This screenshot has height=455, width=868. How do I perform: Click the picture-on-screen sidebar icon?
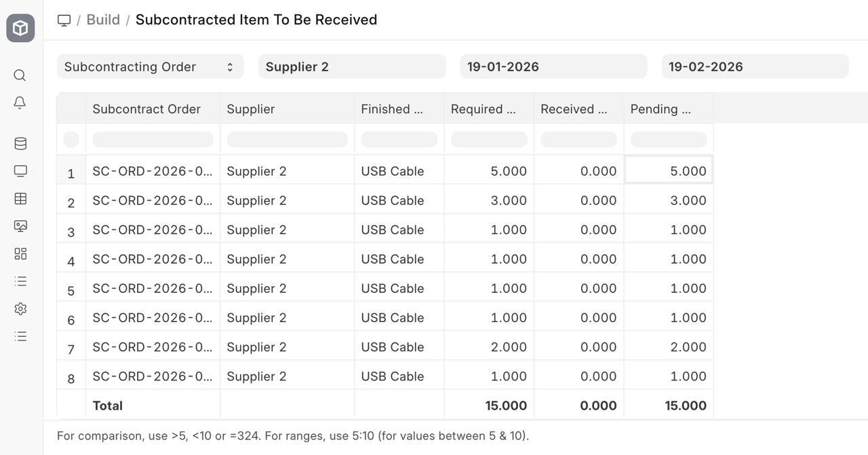tap(20, 226)
